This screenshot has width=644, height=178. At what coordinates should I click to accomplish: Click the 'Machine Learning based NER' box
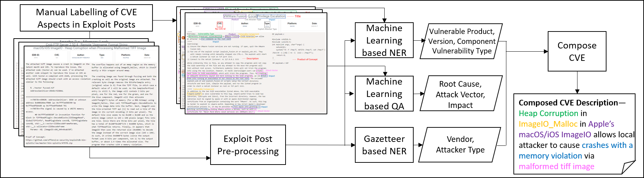(384, 40)
